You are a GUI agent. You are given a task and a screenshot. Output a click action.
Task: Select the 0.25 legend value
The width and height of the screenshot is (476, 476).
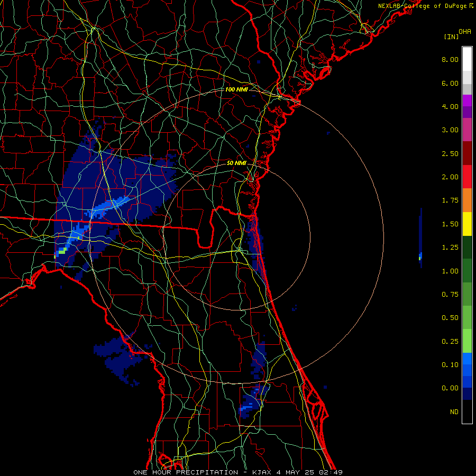tap(450, 342)
